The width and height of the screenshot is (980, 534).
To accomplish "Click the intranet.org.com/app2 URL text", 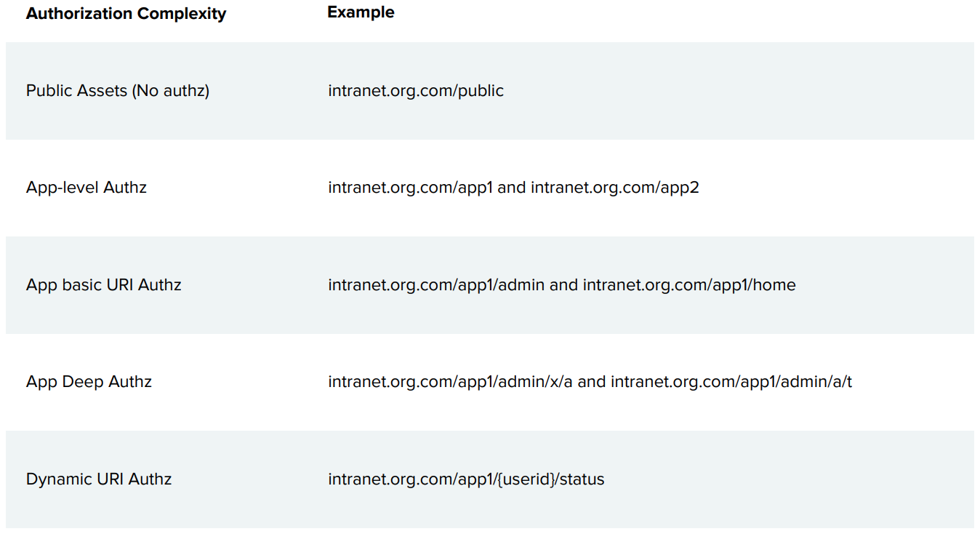I will click(x=614, y=188).
